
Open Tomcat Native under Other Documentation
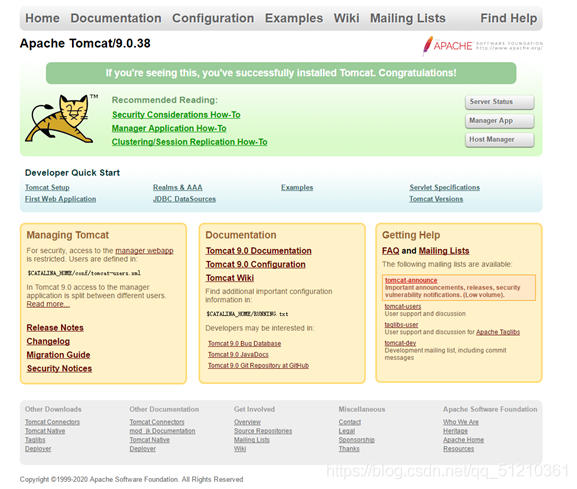coord(149,440)
